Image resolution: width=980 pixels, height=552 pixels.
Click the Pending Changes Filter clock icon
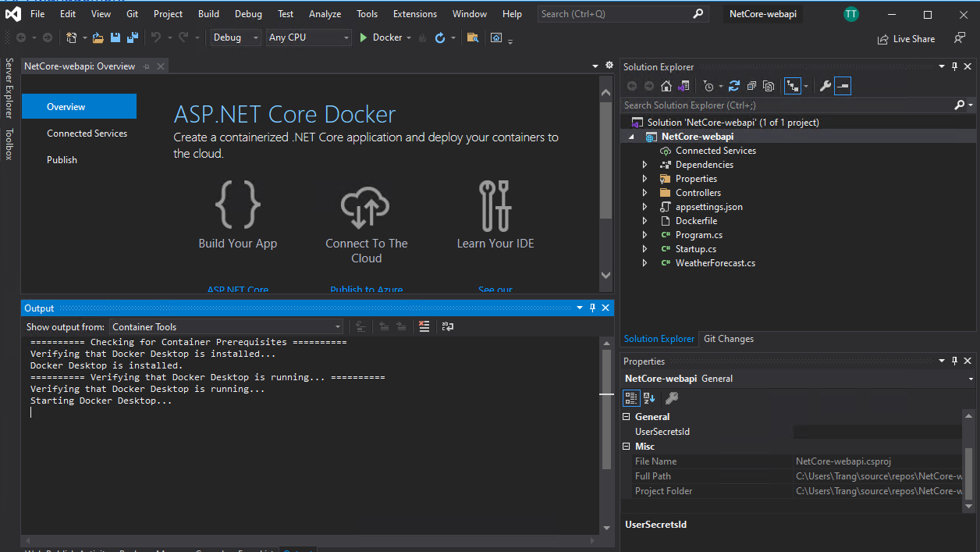pos(708,87)
